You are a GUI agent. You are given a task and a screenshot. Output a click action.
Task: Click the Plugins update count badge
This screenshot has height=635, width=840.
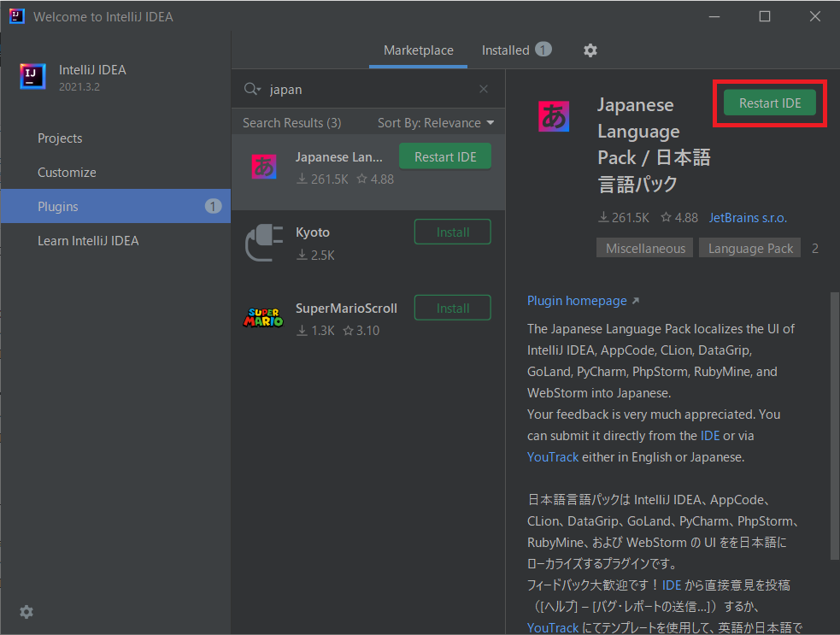point(213,206)
